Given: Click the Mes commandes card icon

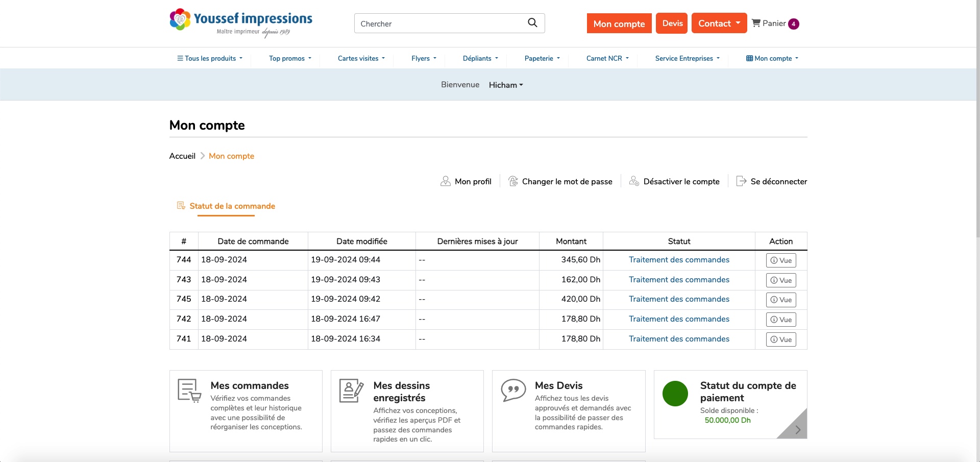Looking at the screenshot, I should [189, 391].
